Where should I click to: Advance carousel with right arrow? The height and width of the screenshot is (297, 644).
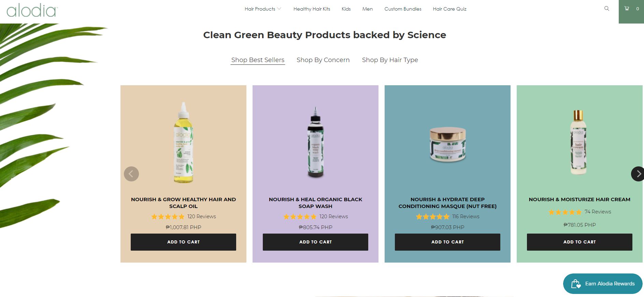pyautogui.click(x=638, y=174)
